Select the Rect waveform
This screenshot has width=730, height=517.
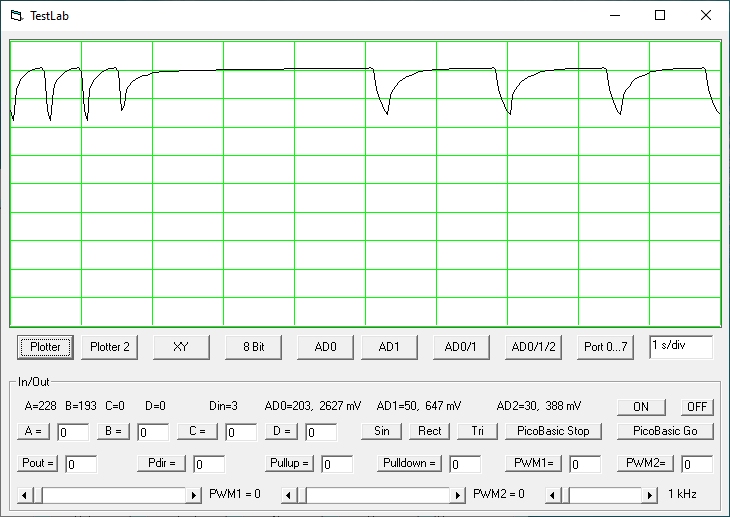click(x=429, y=431)
